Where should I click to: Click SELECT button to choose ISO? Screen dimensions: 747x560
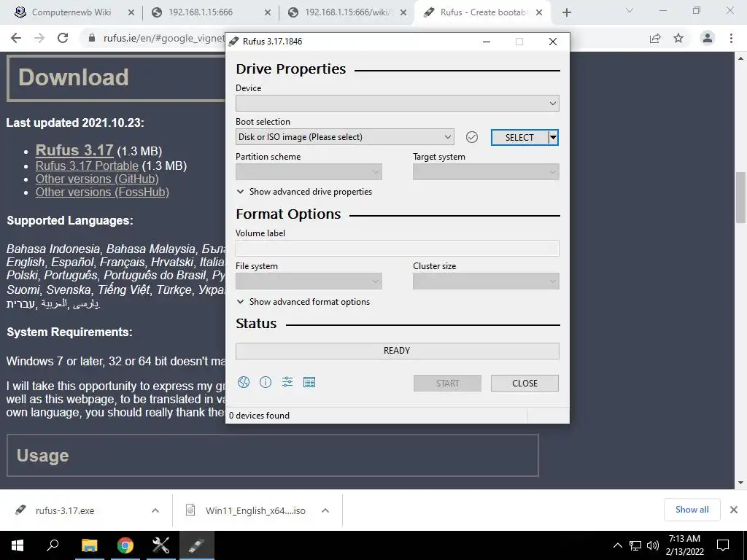(519, 138)
